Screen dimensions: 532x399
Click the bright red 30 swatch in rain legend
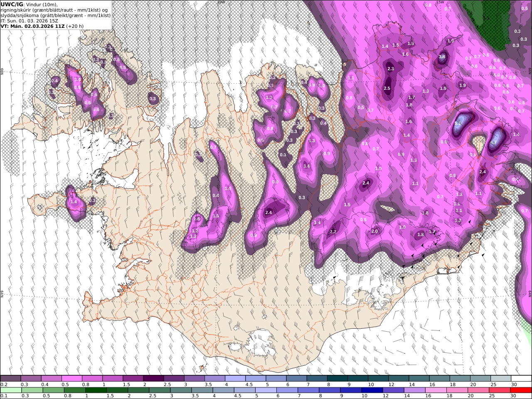coord(521,390)
